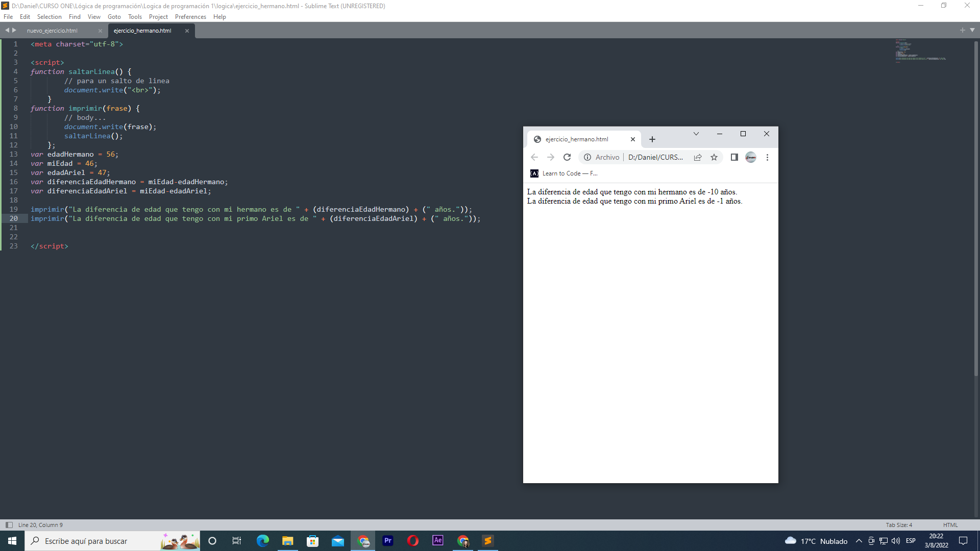Click the Line 20, Column 9 status text
980x551 pixels.
tap(40, 525)
